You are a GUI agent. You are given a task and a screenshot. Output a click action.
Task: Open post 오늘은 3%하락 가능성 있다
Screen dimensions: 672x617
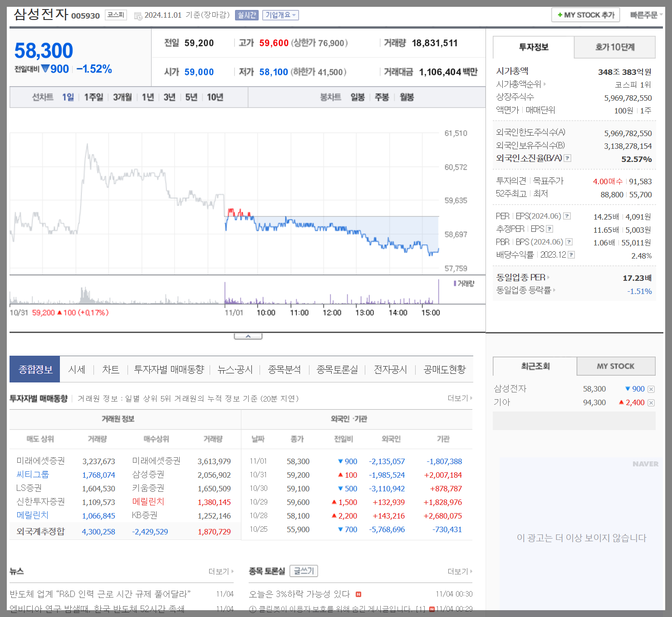[299, 594]
